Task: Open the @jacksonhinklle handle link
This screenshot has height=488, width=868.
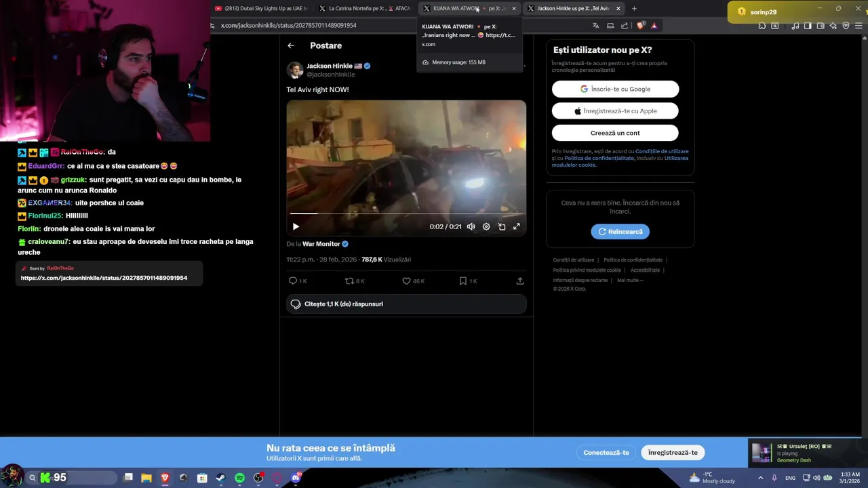Action: [x=331, y=75]
